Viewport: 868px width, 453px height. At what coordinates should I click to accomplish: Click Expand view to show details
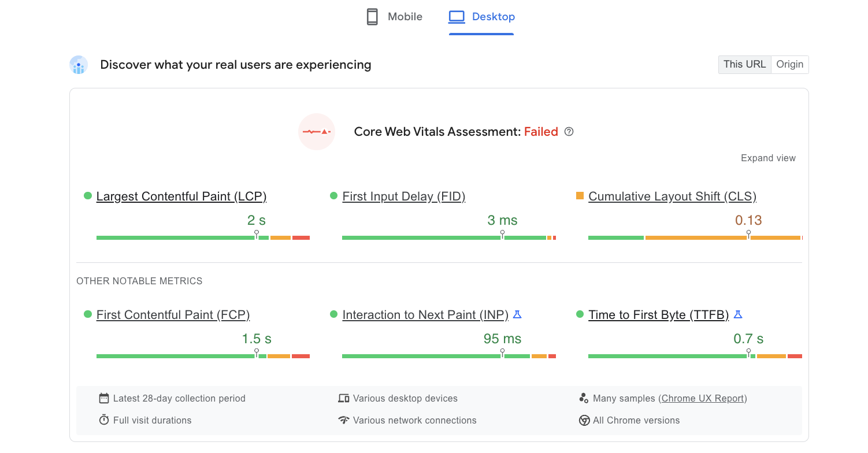coord(768,158)
